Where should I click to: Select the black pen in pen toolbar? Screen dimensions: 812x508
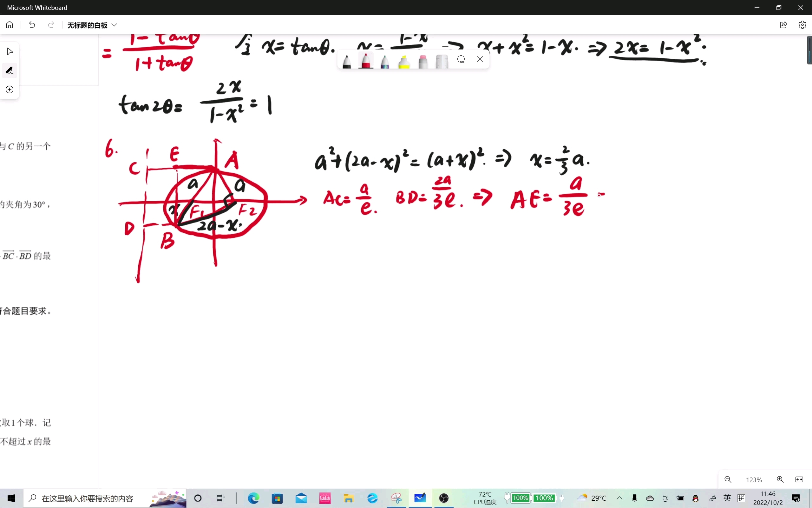[347, 61]
